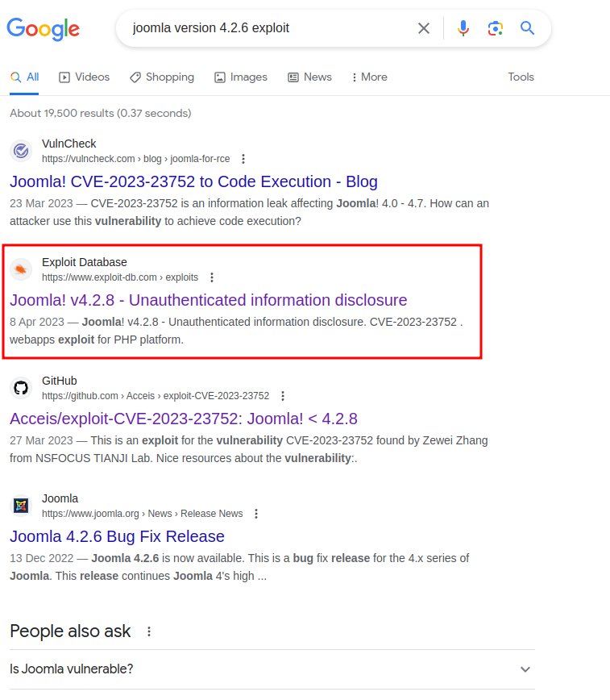Open 'Joomla 4.2.6 Bug Fix Release' link
This screenshot has height=700, width=610.
[x=117, y=536]
